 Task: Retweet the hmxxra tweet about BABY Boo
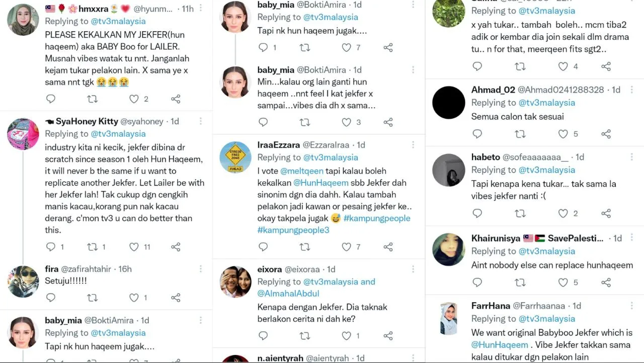pyautogui.click(x=93, y=99)
